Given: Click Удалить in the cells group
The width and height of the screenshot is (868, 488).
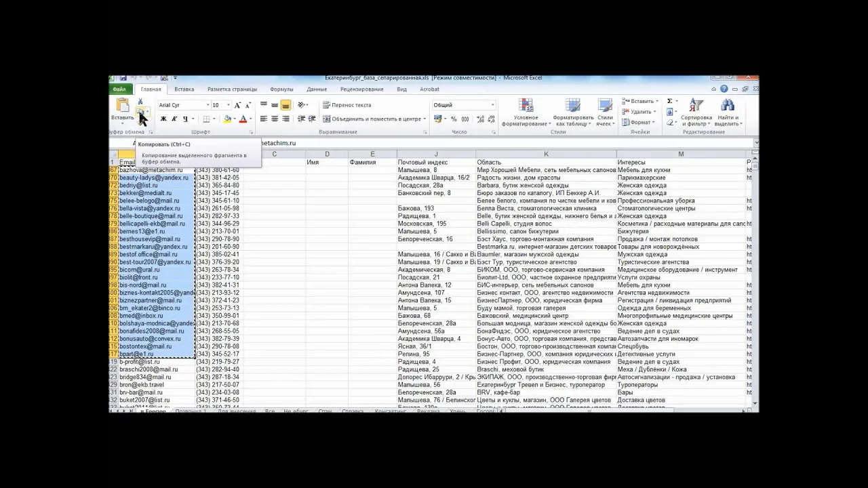Looking at the screenshot, I should click(x=638, y=112).
